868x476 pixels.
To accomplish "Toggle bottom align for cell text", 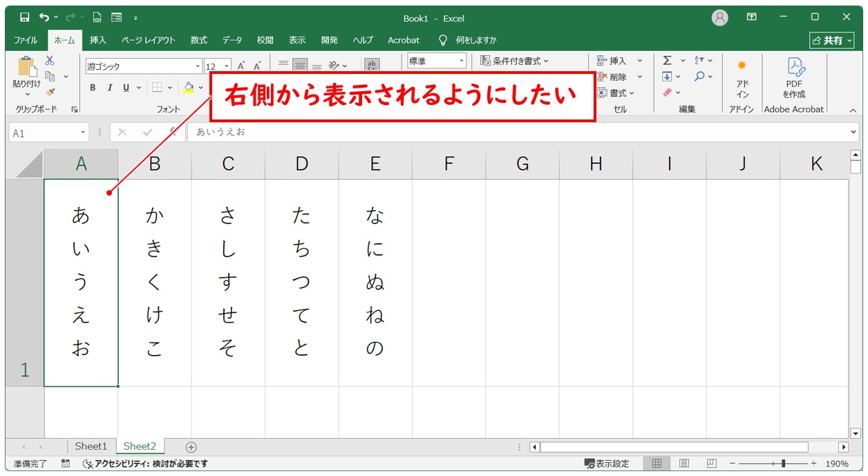I will 317,66.
